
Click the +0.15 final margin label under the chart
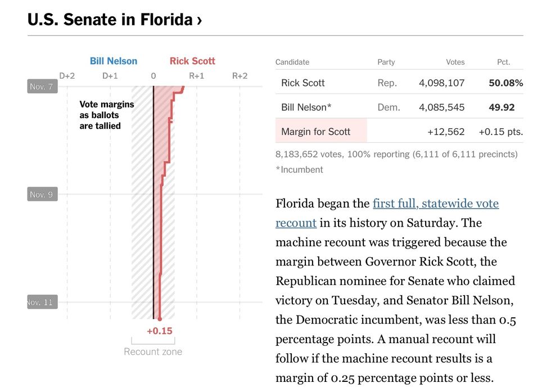click(x=160, y=331)
